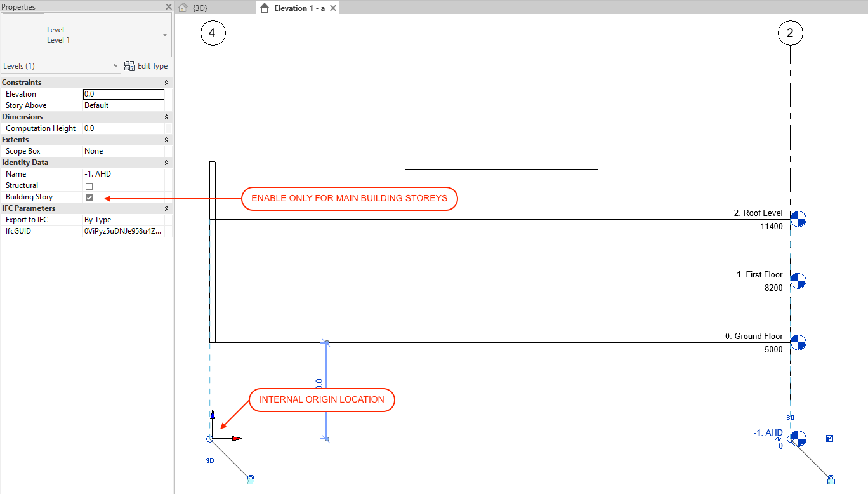This screenshot has height=494, width=868.
Task: Open the Level type selector dropdown
Action: [165, 35]
